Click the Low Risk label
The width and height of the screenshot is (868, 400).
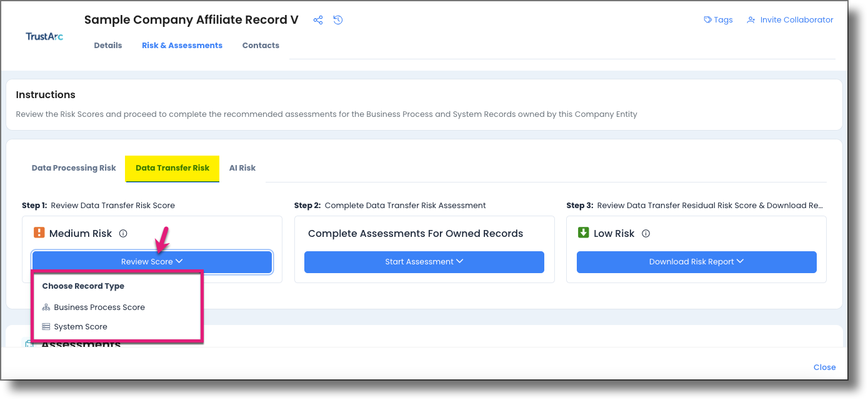(x=614, y=234)
